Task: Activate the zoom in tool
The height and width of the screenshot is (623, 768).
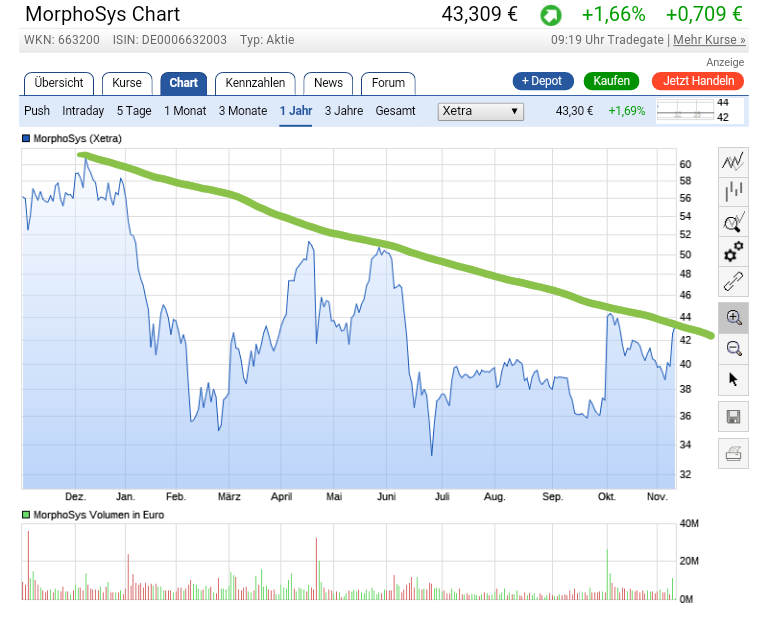Action: click(x=733, y=317)
